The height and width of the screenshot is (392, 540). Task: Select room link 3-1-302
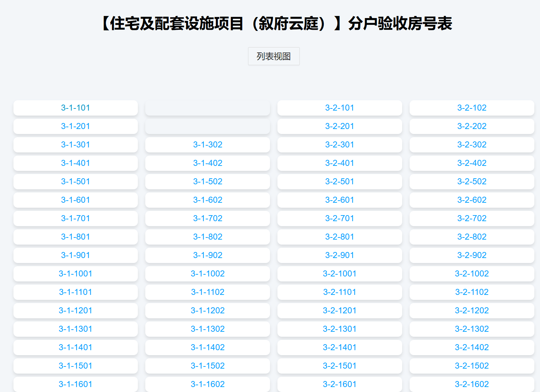[x=208, y=145]
